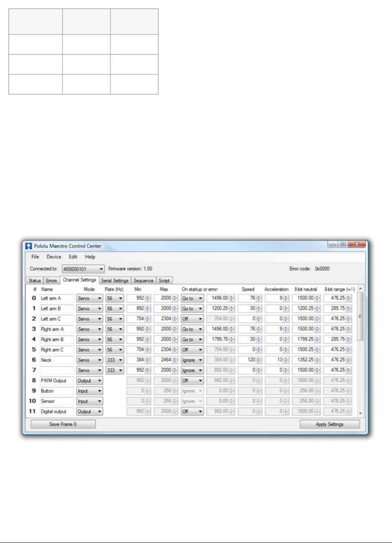Image resolution: width=392 pixels, height=543 pixels.
Task: Switch to the Script tab
Action: (x=164, y=281)
